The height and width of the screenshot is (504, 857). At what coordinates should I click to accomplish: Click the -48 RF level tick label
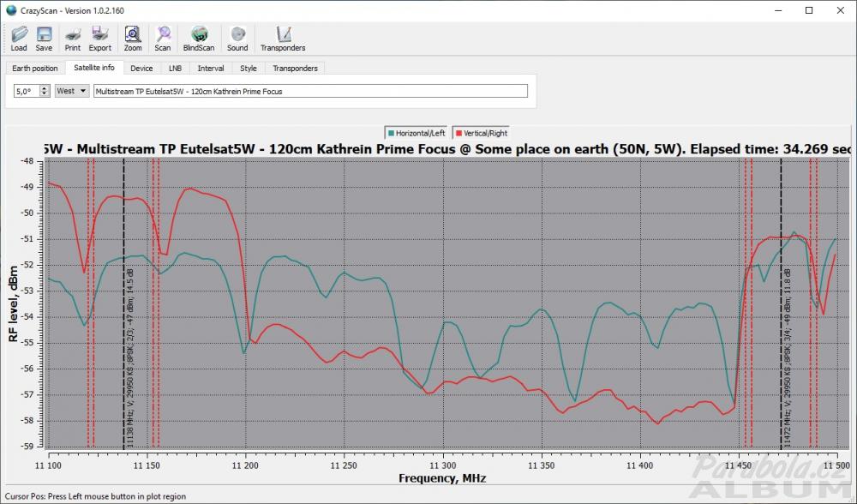[x=27, y=161]
